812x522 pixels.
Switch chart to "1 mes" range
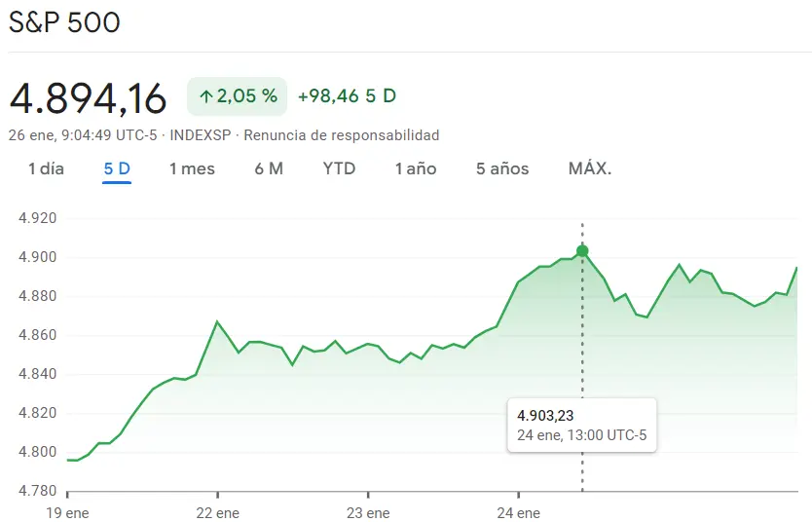tap(192, 168)
